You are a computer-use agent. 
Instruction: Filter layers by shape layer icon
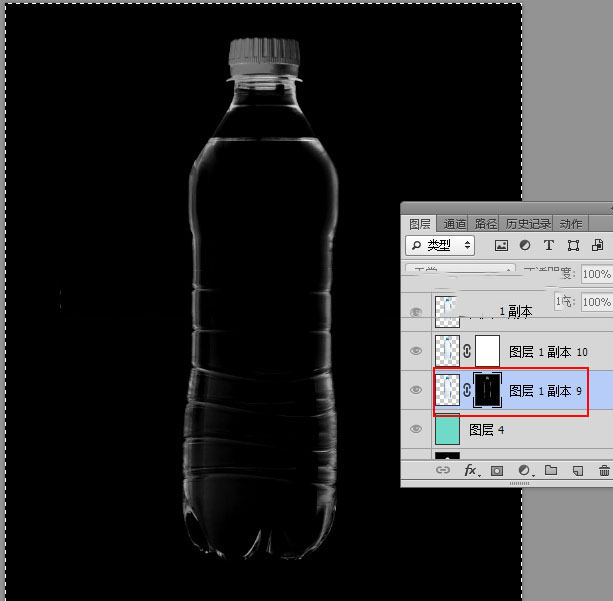click(x=573, y=245)
